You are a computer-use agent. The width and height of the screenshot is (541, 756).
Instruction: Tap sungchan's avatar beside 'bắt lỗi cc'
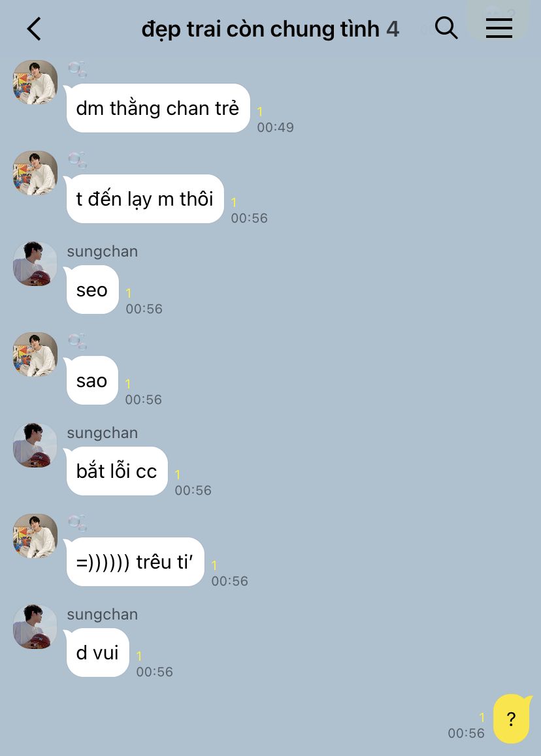35,445
